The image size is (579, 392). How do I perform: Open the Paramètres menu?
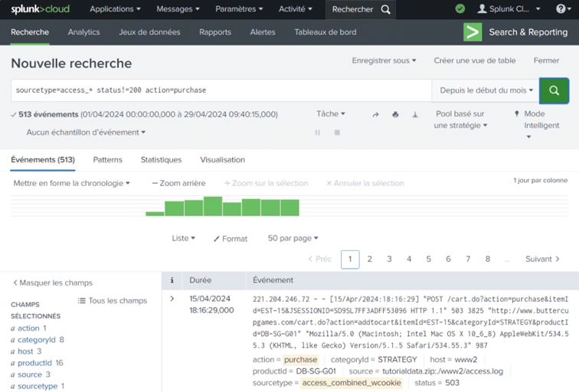coord(239,9)
